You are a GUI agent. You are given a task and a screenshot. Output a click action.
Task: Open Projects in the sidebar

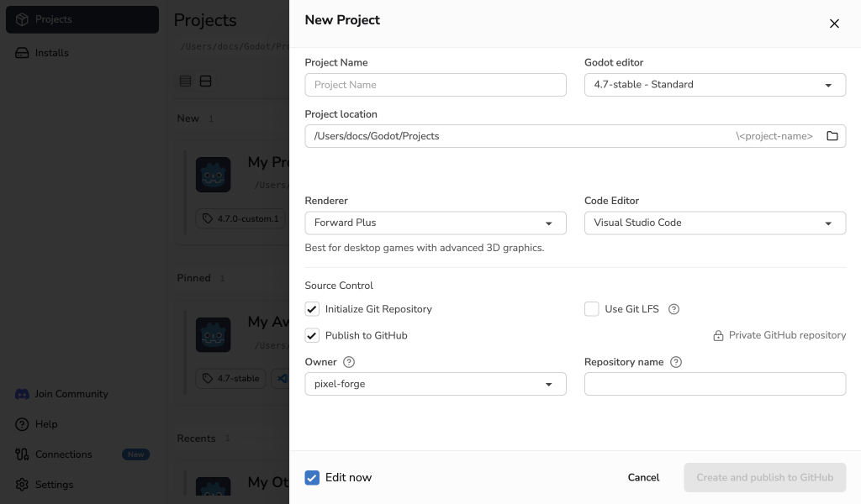click(x=82, y=20)
